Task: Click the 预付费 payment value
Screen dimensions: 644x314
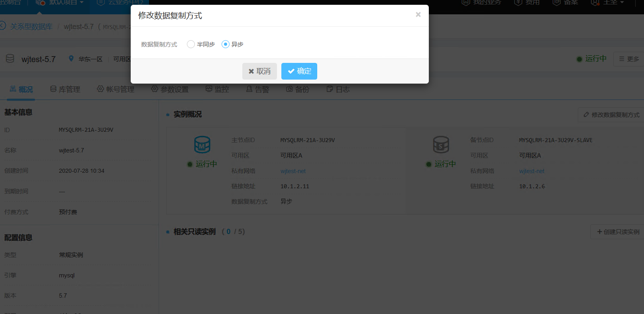Action: [x=68, y=212]
